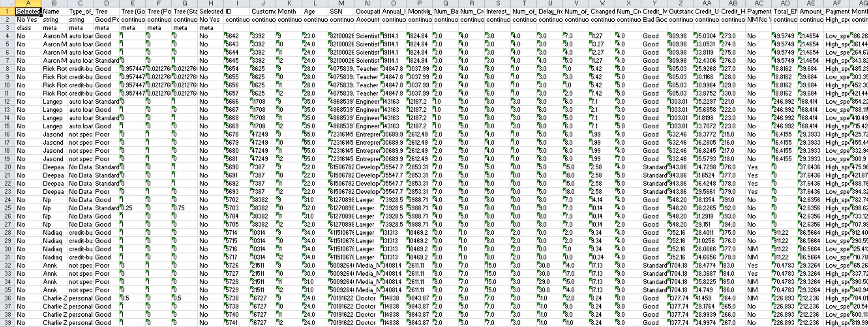The image size is (868, 327).
Task: Select column A header
Action: [x=28, y=4]
